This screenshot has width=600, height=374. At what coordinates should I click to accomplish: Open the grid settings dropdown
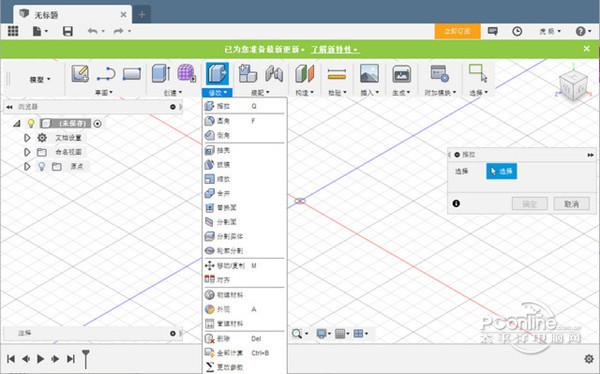click(342, 334)
